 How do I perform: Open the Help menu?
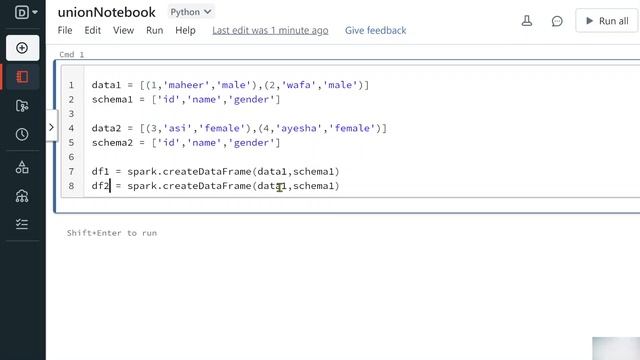pos(185,31)
